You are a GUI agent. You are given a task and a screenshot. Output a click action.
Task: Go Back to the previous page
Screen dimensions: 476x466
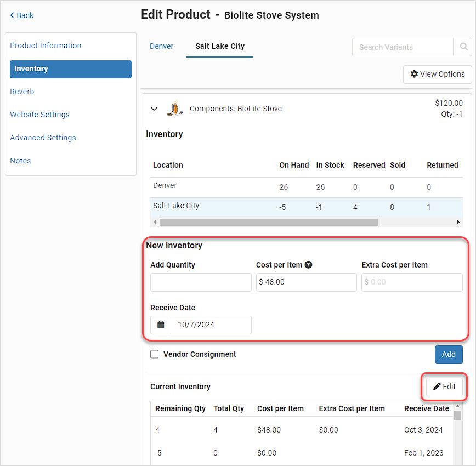[x=21, y=15]
